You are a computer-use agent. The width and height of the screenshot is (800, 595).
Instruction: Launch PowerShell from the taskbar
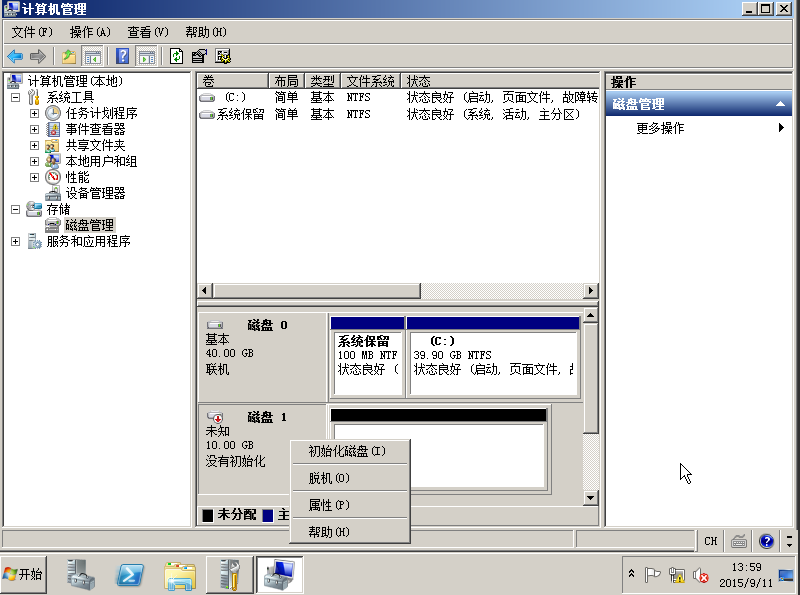(x=130, y=574)
